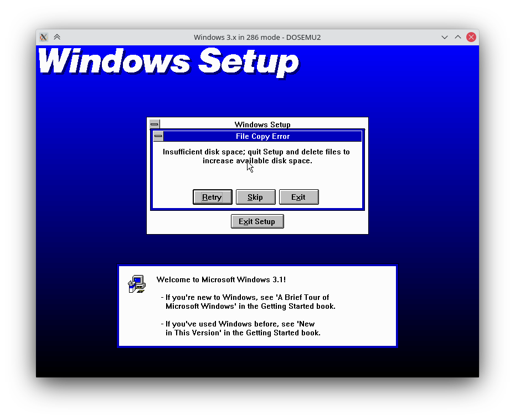This screenshot has width=515, height=420.
Task: Open Windows Setup dialog control menu box
Action: click(x=154, y=125)
